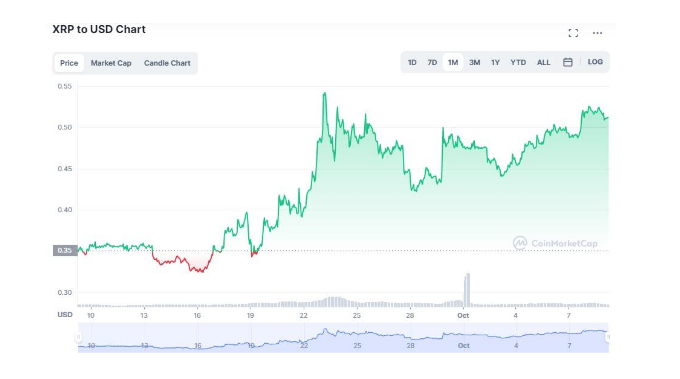The height and width of the screenshot is (379, 680).
Task: Click the tall volume spike near Oct
Action: 467,290
